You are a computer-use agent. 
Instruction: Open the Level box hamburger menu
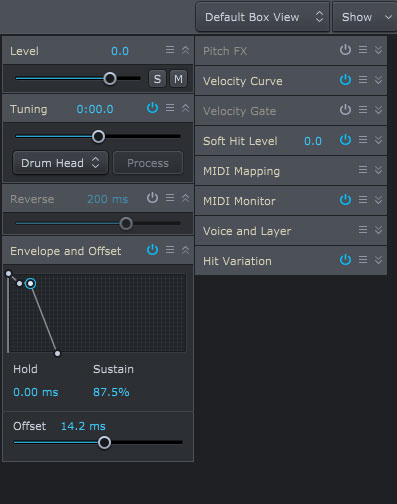(x=170, y=50)
